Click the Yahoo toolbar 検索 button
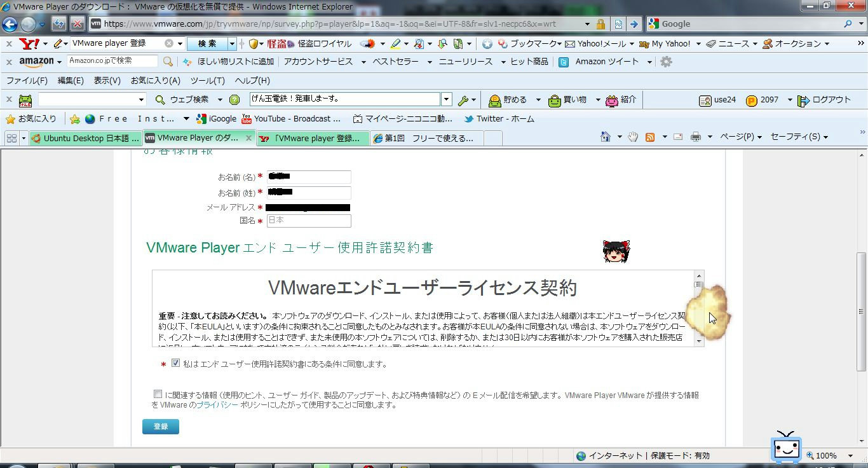Image resolution: width=868 pixels, height=468 pixels. pos(207,43)
